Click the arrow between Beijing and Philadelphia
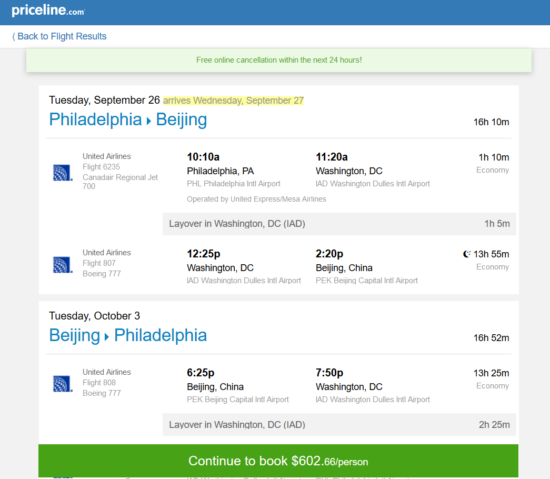Image resolution: width=550 pixels, height=479 pixels. 107,337
